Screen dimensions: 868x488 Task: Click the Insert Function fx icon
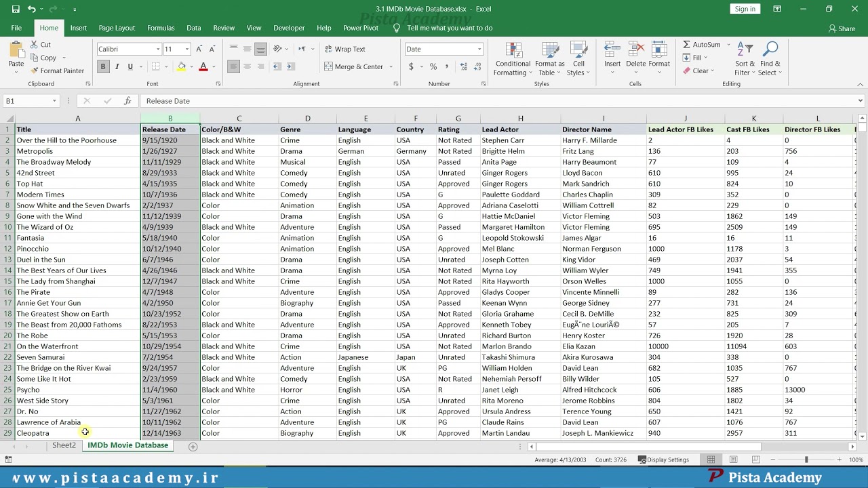tap(127, 101)
